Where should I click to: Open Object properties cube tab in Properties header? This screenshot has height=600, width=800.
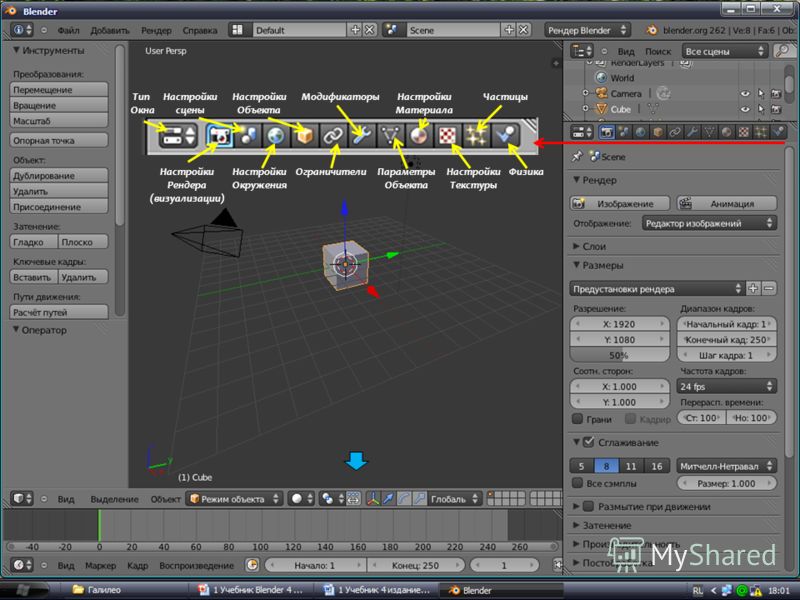click(x=658, y=132)
